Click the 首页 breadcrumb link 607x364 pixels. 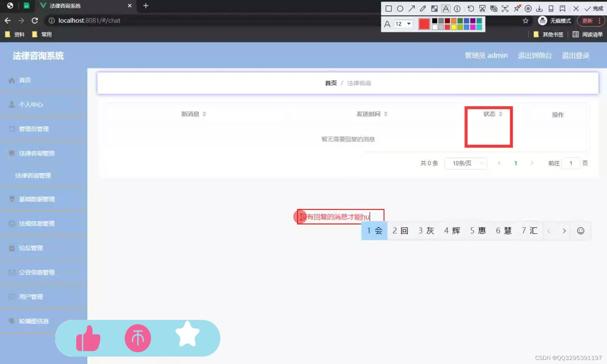point(331,83)
